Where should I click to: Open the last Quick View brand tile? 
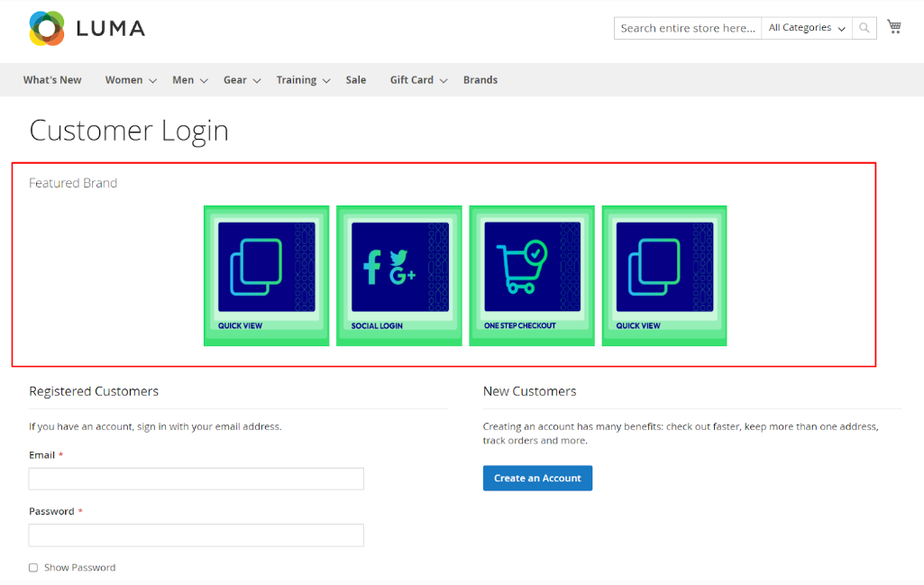coord(663,275)
